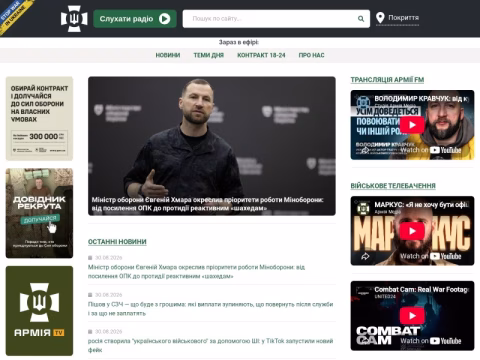Click the channel avatar on the Combat Cam video

[363, 293]
